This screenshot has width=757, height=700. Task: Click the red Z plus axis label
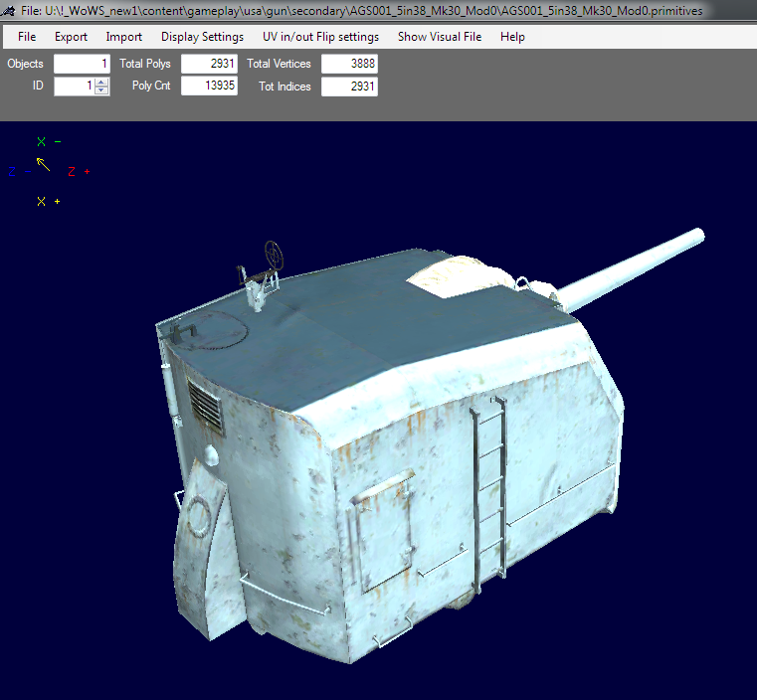point(79,172)
